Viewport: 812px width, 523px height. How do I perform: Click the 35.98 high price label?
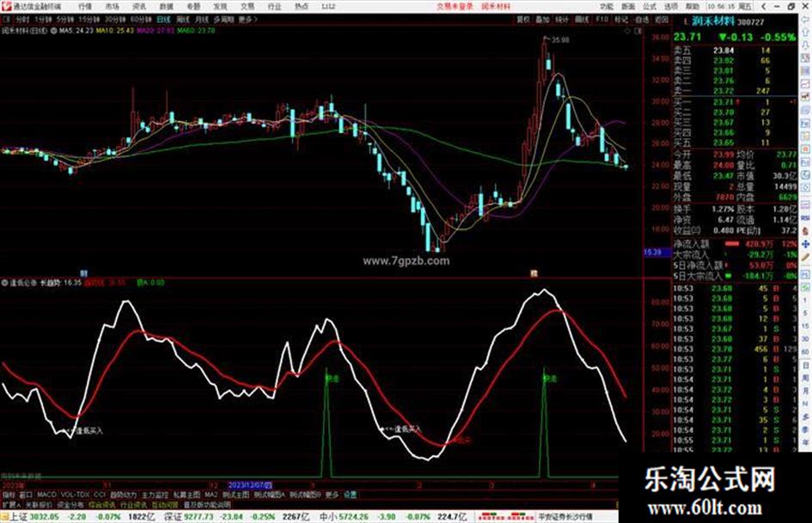click(559, 40)
